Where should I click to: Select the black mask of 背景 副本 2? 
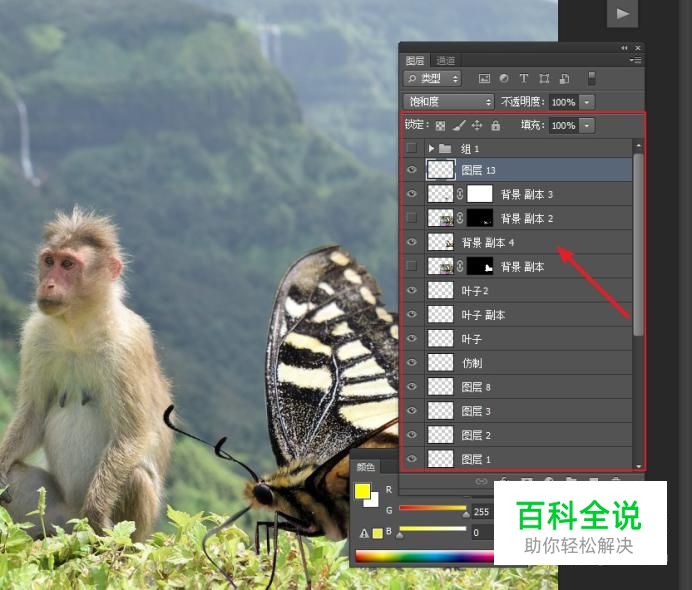point(480,218)
